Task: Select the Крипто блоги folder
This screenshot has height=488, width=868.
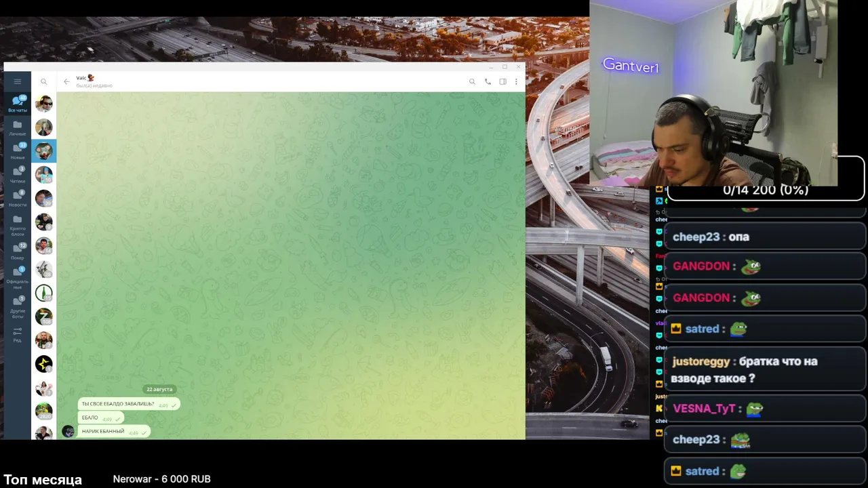Action: click(18, 226)
